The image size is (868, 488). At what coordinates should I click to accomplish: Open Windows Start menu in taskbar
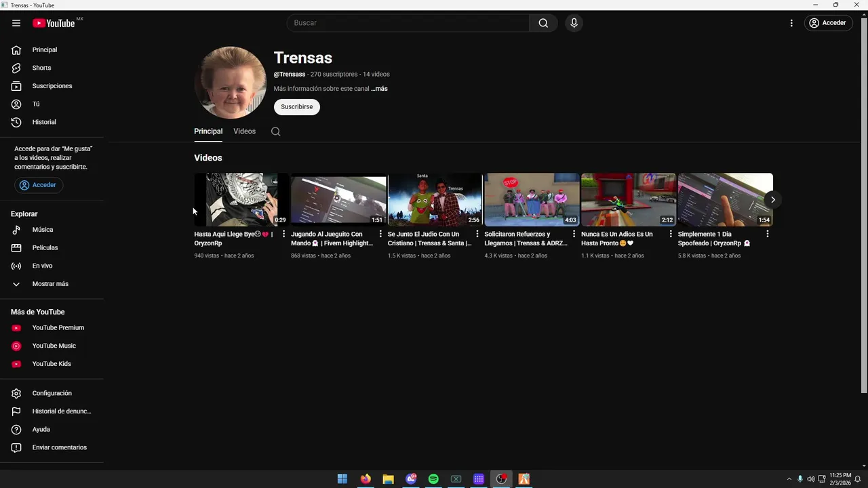click(x=342, y=479)
